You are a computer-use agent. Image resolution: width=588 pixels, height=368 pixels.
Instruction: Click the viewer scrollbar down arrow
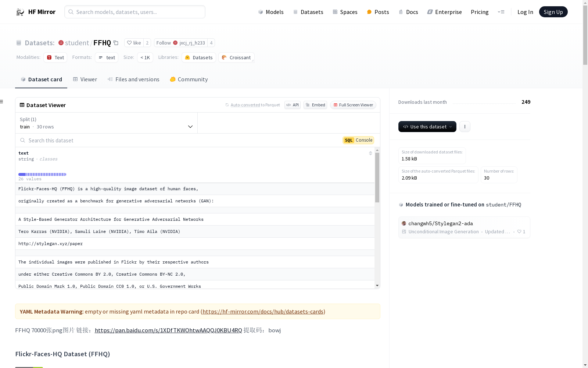click(x=377, y=286)
